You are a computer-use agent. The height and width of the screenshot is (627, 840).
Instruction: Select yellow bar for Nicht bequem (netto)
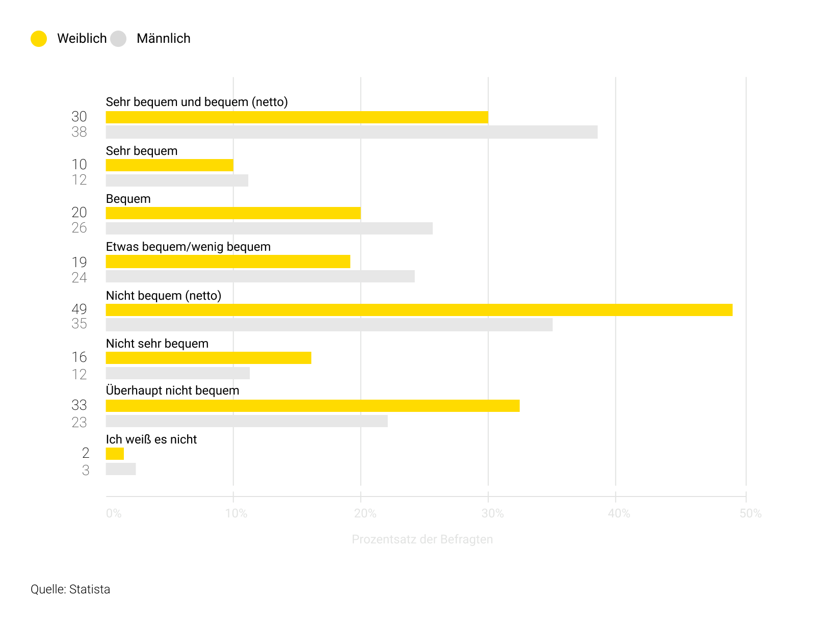click(x=419, y=310)
